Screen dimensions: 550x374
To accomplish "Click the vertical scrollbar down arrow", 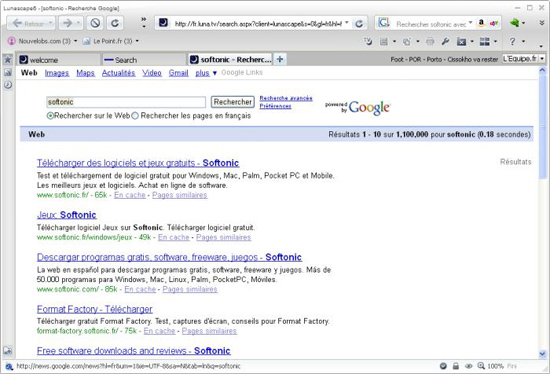I will coord(543,354).
